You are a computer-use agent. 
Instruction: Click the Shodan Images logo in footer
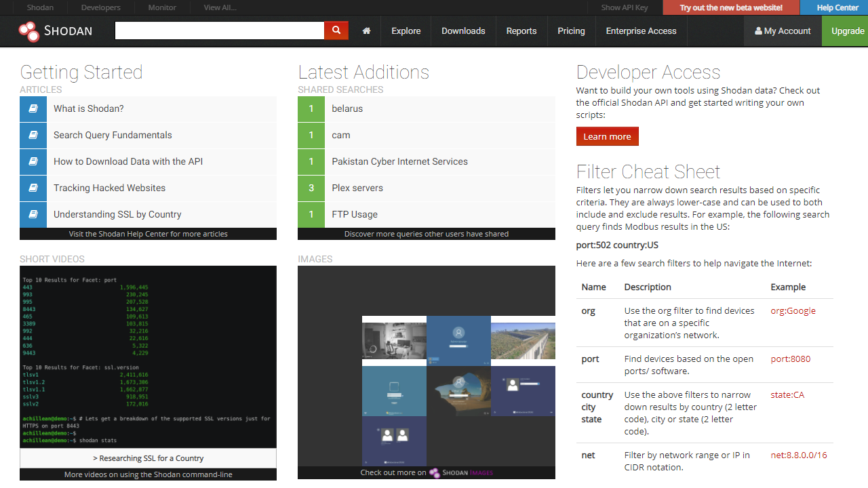461,472
